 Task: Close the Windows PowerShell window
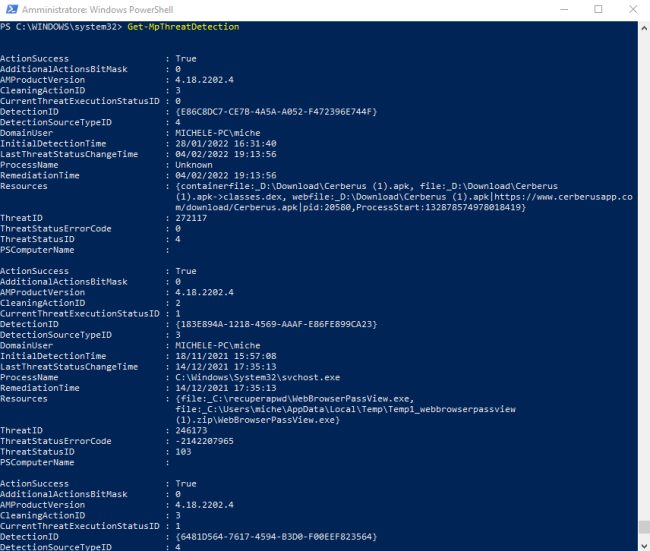(633, 9)
